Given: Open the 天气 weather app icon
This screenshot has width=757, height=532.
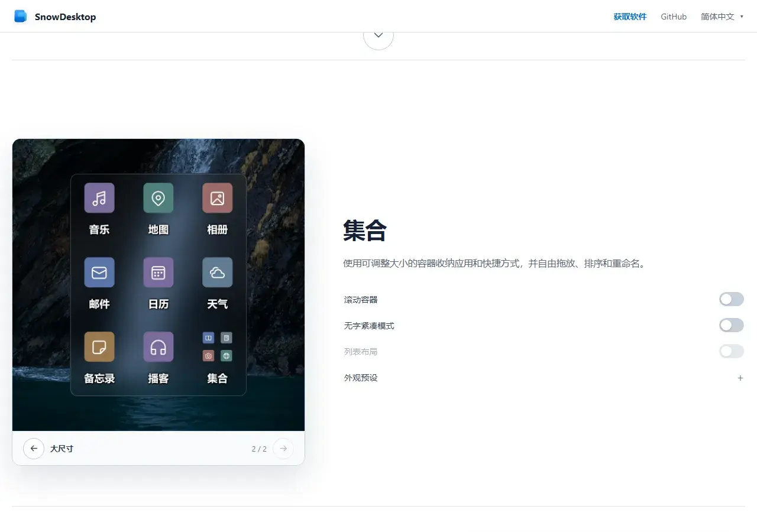Looking at the screenshot, I should (218, 273).
